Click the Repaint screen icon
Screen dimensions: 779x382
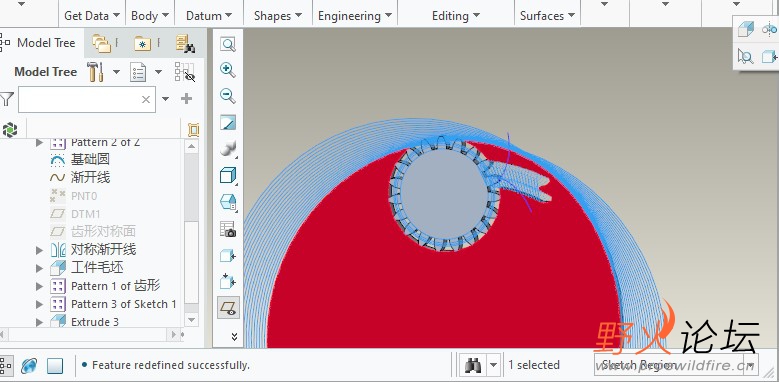pyautogui.click(x=228, y=122)
